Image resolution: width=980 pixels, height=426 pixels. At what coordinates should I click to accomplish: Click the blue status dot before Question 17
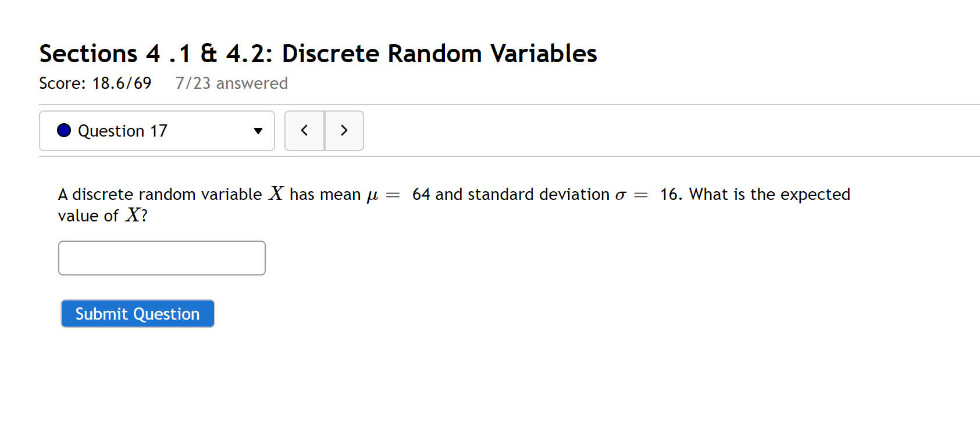64,131
